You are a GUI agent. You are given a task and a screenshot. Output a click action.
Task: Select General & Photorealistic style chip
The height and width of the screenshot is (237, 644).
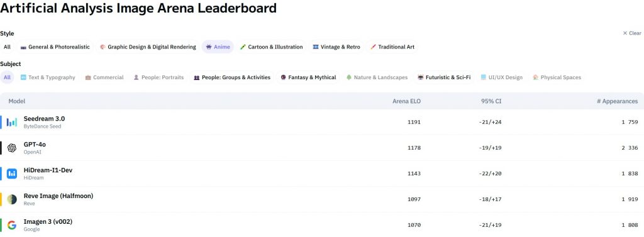point(55,47)
